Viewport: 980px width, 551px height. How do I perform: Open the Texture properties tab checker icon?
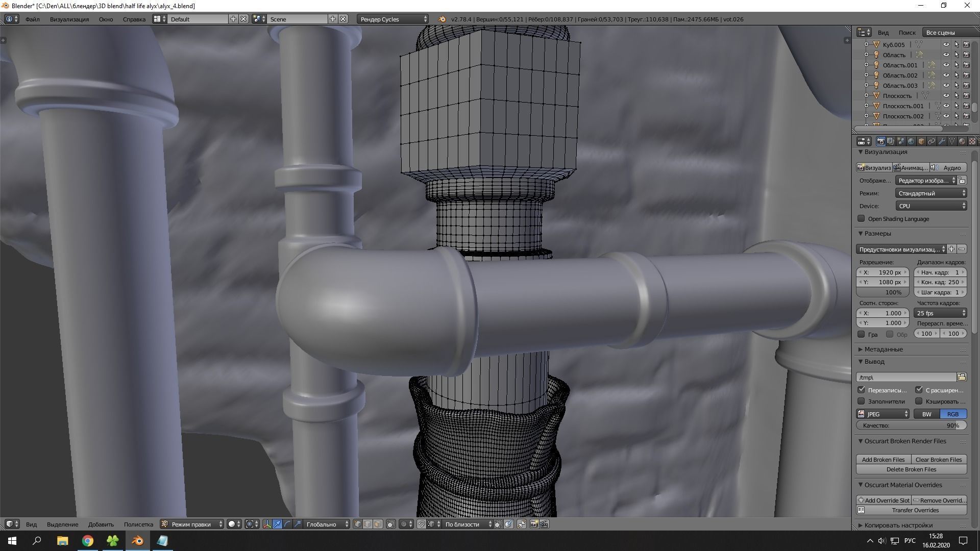pyautogui.click(x=972, y=141)
